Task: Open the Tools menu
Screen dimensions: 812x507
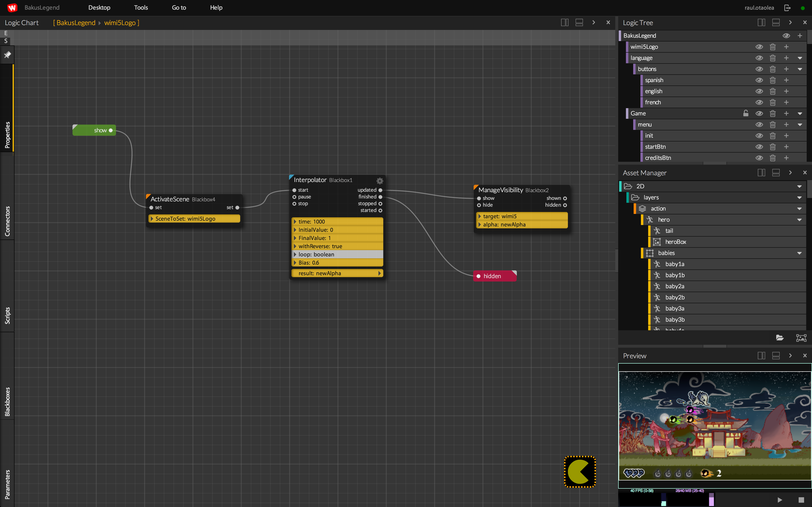Action: [x=141, y=8]
